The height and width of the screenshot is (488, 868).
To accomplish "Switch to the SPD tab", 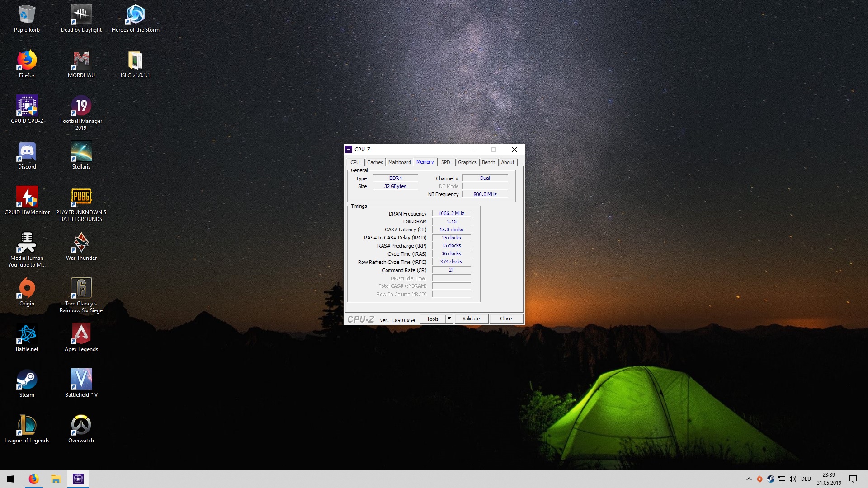I will 445,162.
